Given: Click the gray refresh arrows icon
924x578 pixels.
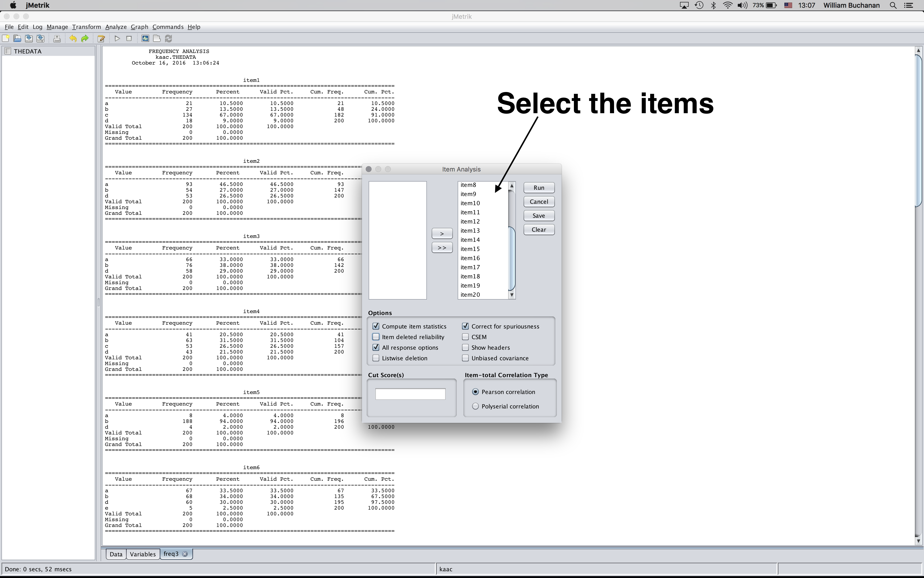Looking at the screenshot, I should (x=168, y=39).
